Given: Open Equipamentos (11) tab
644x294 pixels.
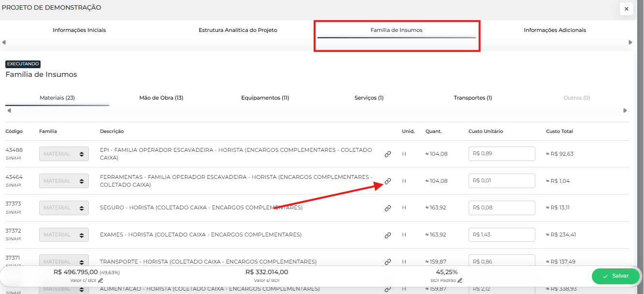Looking at the screenshot, I should (265, 98).
